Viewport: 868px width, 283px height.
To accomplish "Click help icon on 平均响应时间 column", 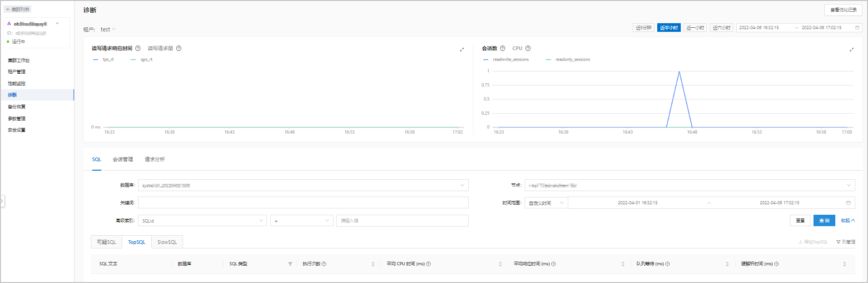I will pos(553,264).
